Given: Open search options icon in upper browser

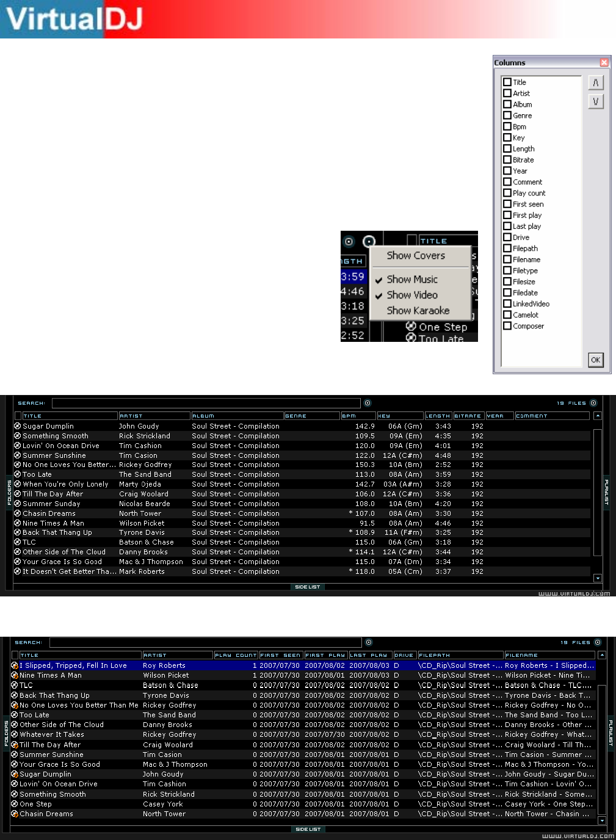Looking at the screenshot, I should tap(368, 403).
